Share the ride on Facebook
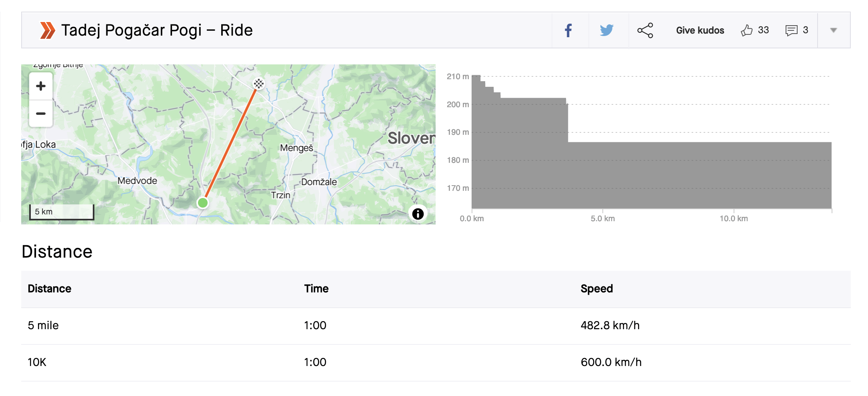The image size is (868, 396). tap(568, 30)
